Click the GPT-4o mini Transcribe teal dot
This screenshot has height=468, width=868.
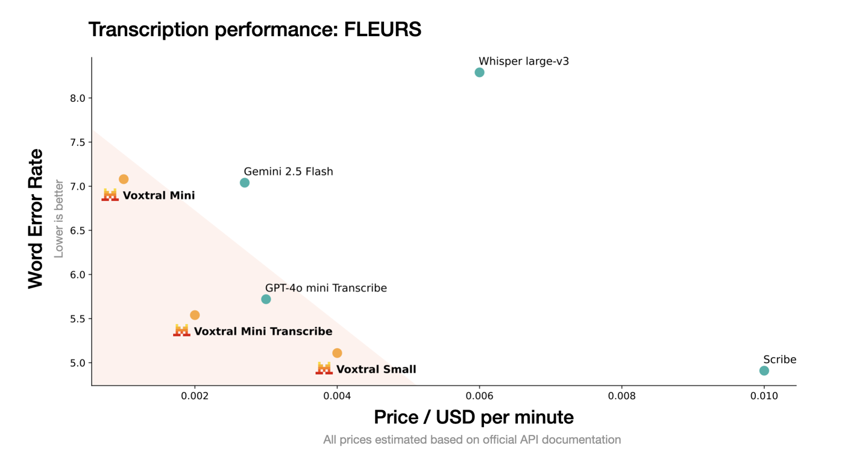point(266,299)
